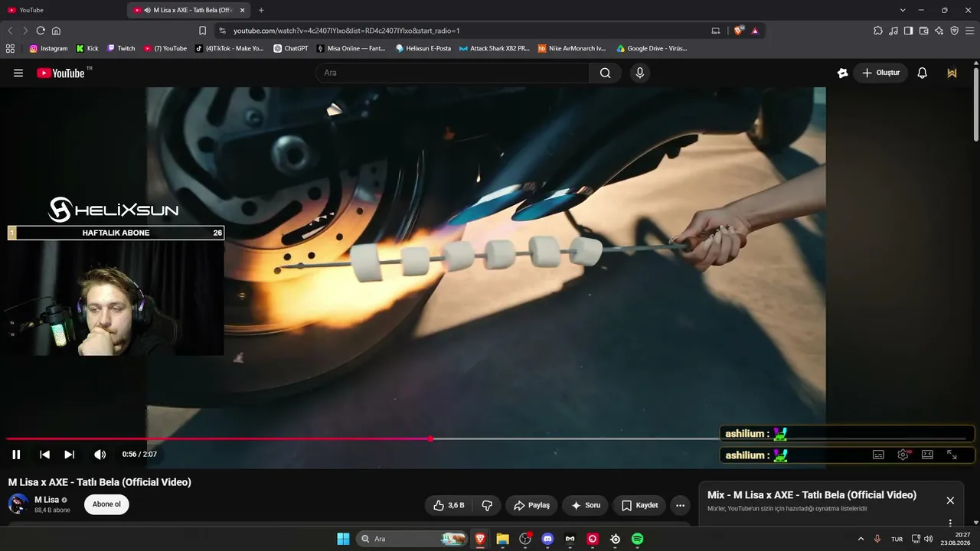Show hidden system tray icons
The width and height of the screenshot is (980, 551).
[861, 539]
